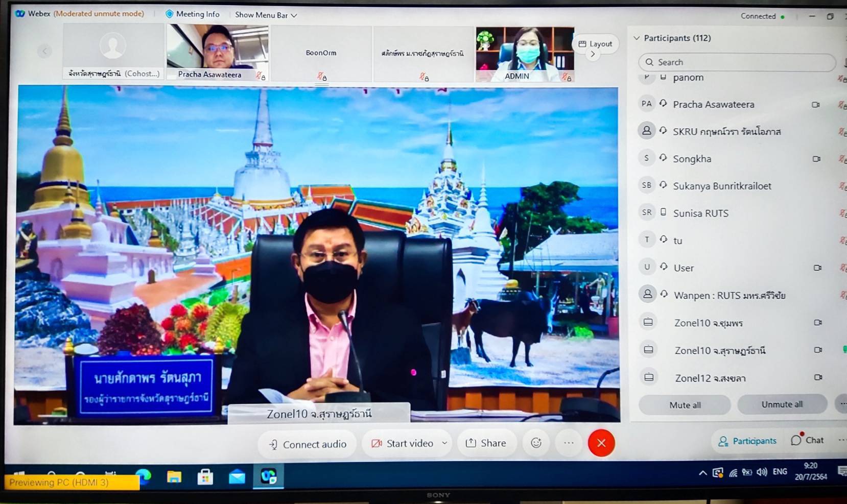Focus the participants Search field
Viewport: 847px width, 504px height.
(x=737, y=62)
